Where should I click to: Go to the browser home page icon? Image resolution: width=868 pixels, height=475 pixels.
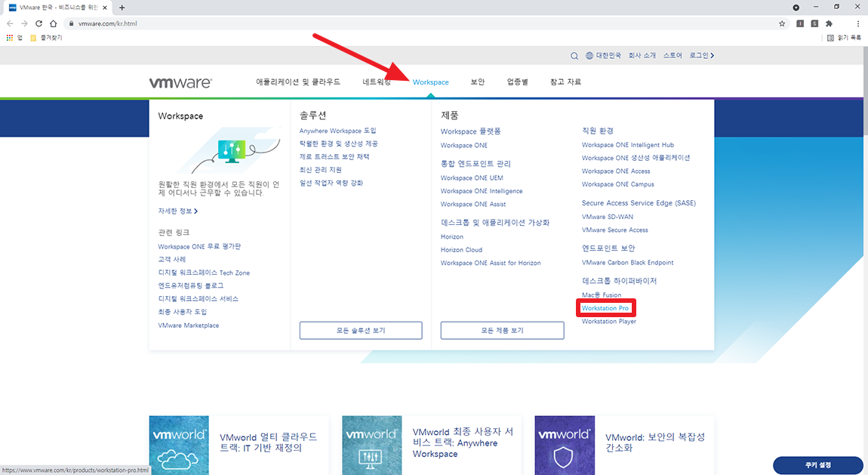click(53, 23)
